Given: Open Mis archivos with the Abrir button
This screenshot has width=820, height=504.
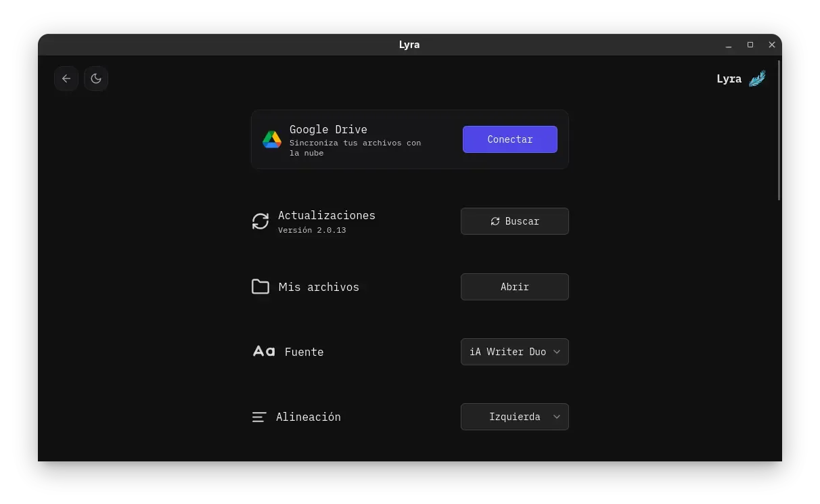Looking at the screenshot, I should tap(515, 287).
